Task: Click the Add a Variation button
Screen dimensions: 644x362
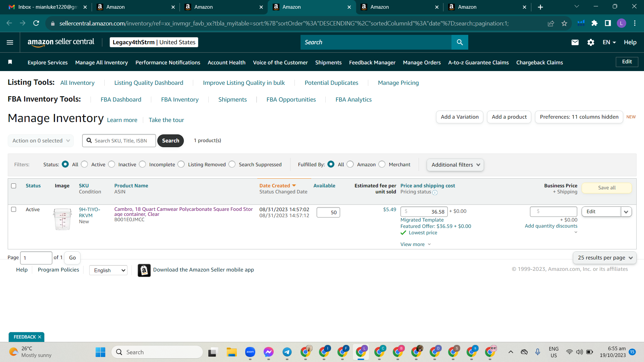Action: tap(460, 117)
